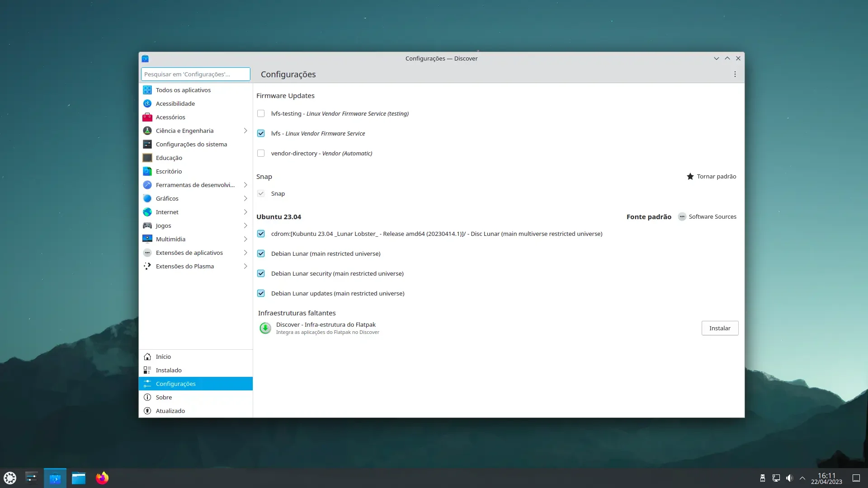Uncheck the Debian Lunar security source

(261, 273)
